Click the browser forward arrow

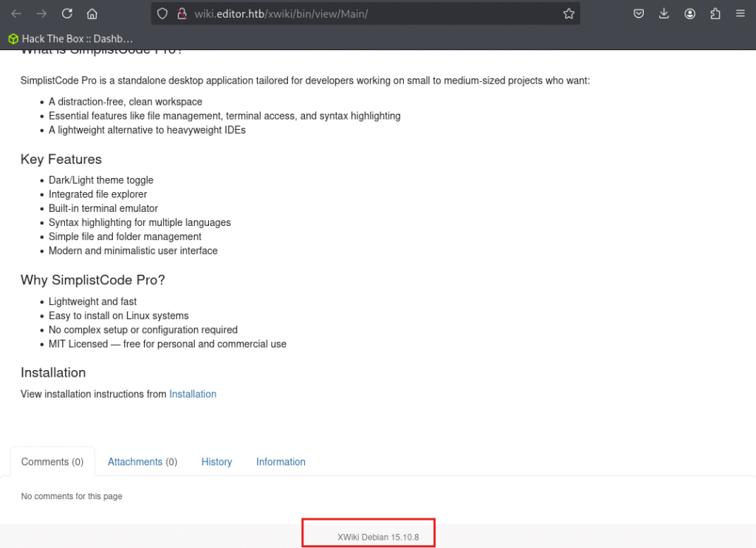tap(41, 13)
